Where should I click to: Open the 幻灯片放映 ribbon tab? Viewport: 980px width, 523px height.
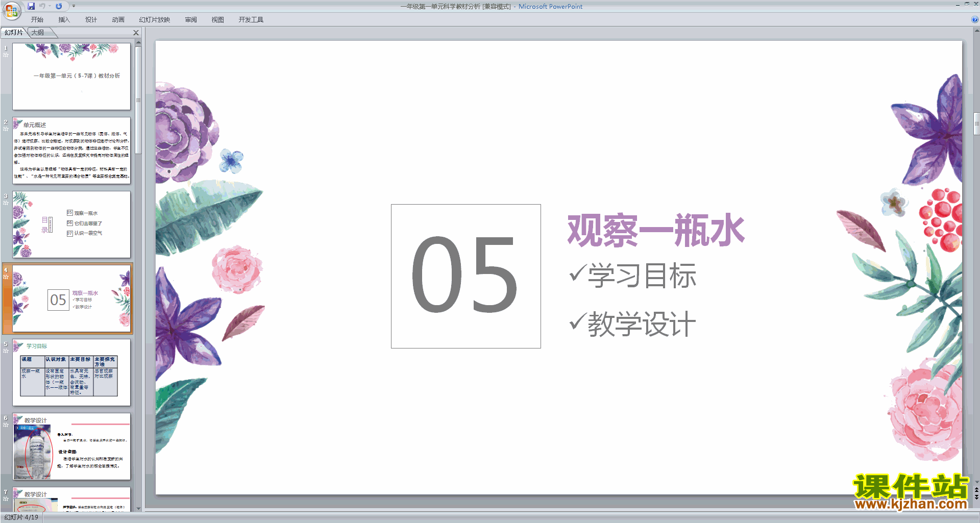pyautogui.click(x=154, y=20)
